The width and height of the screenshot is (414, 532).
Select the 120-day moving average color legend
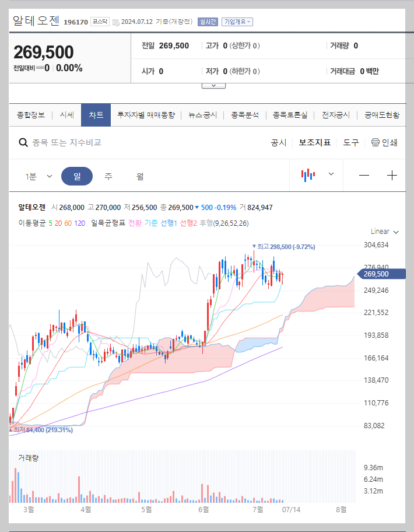[80, 223]
